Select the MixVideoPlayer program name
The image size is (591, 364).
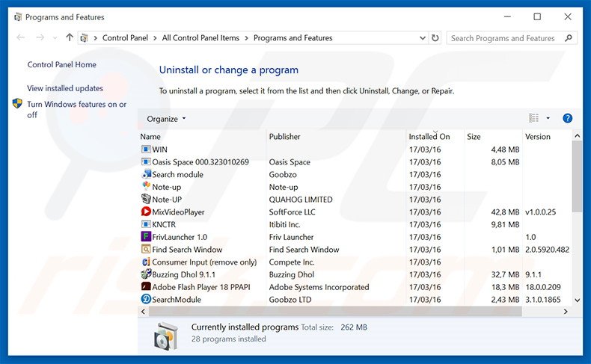[178, 212]
